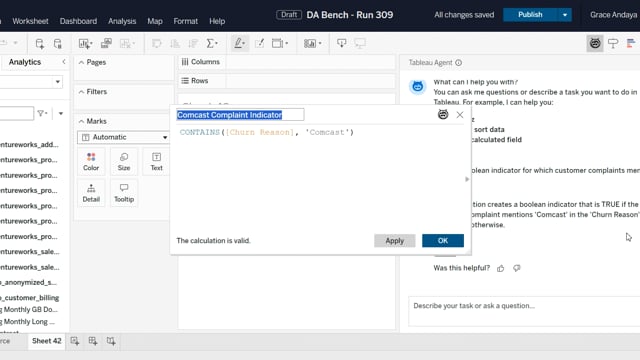The width and height of the screenshot is (640, 360).
Task: Open the Dashboard menu
Action: [x=78, y=21]
